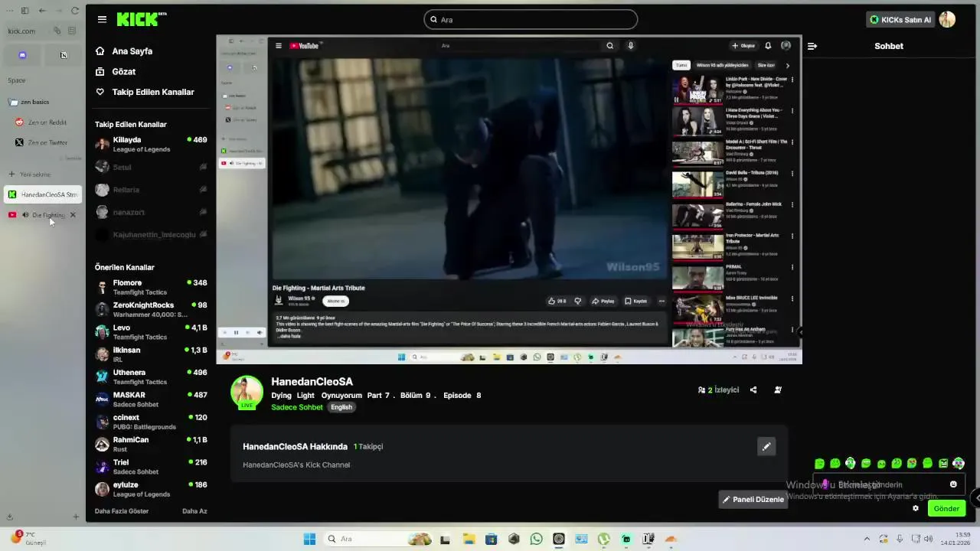Collapse the Sohbet chat panel

pos(812,46)
